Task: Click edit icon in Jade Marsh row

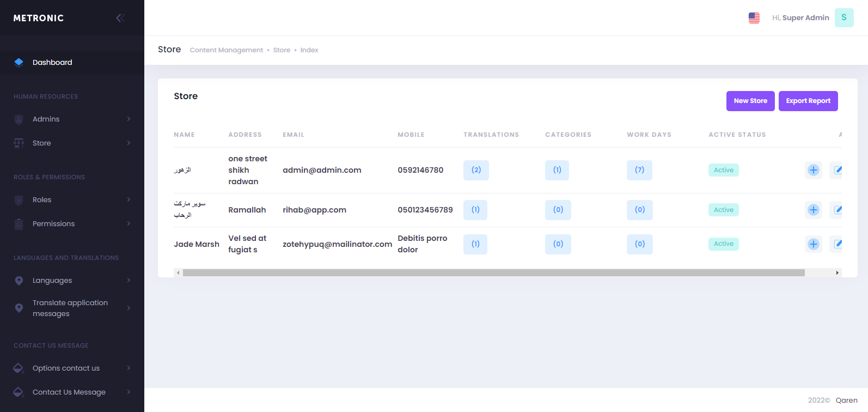Action: click(x=837, y=244)
